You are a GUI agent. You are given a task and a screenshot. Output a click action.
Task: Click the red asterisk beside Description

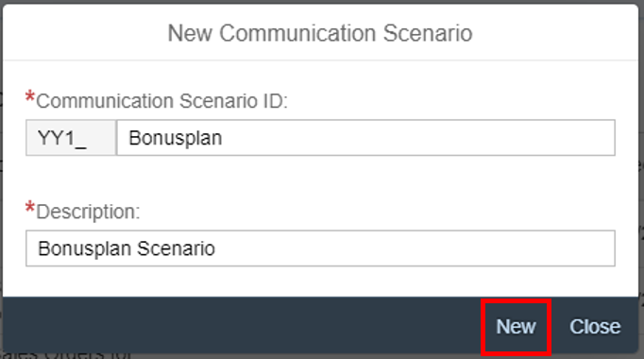point(29,208)
